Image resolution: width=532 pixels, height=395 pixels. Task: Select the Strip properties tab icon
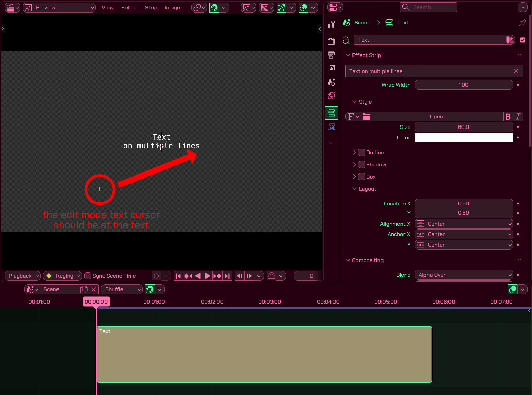click(331, 113)
